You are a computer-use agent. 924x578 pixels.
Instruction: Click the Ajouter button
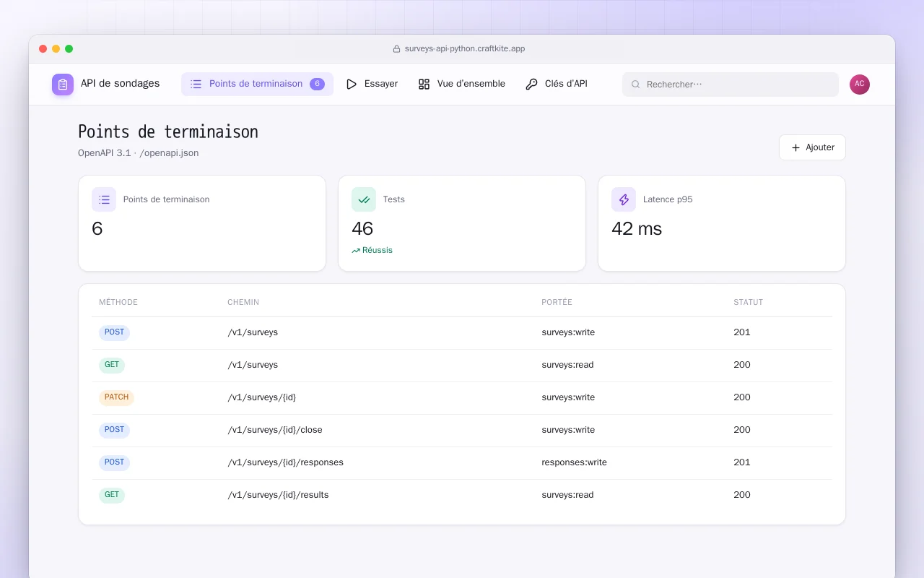coord(812,147)
